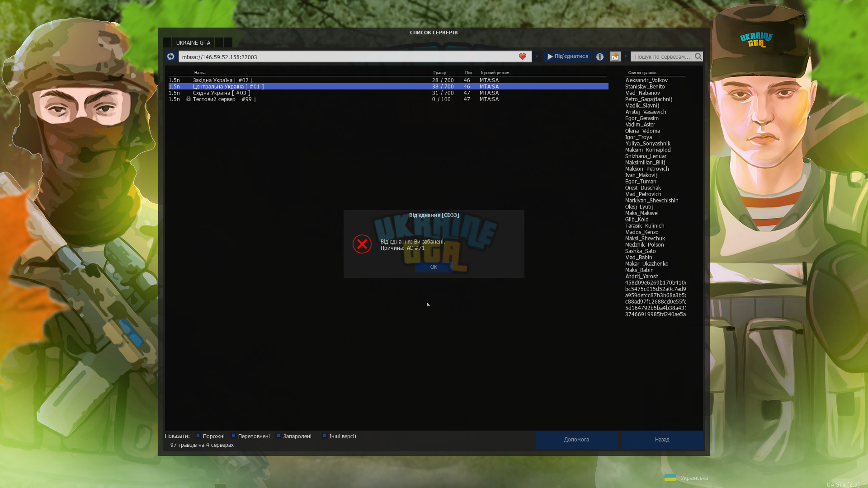Click player Aristej_Vasaevich in the list
The height and width of the screenshot is (488, 868).
click(646, 112)
